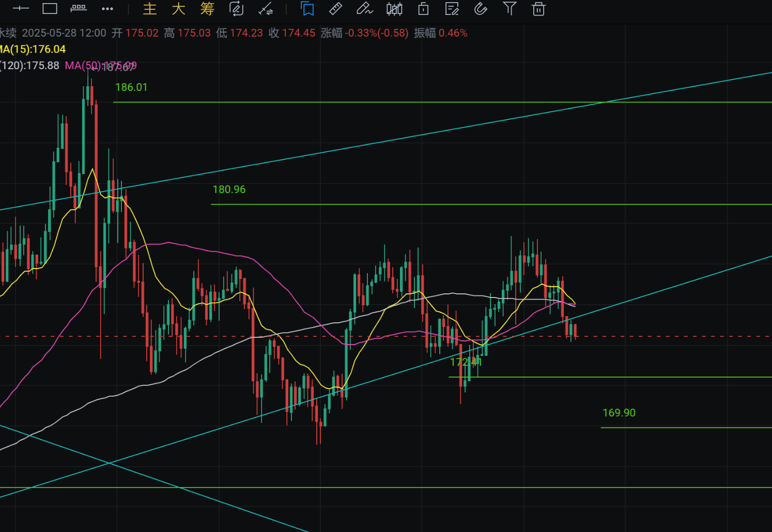Click the 180.96 price level label

(229, 190)
